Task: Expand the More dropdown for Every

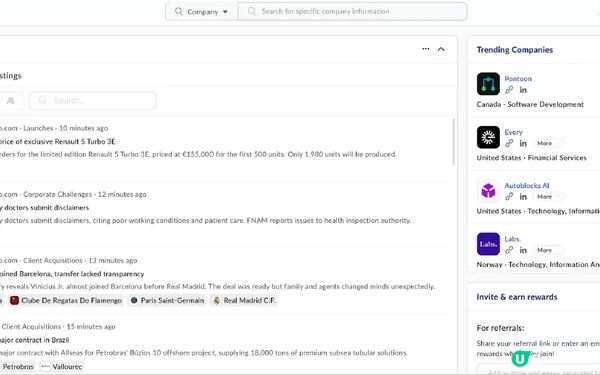Action: coord(548,143)
